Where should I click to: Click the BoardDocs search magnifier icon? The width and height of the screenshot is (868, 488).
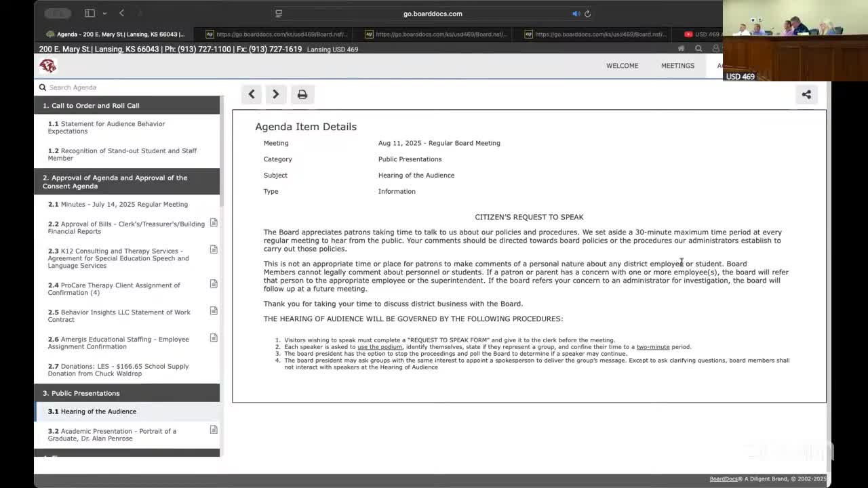pyautogui.click(x=698, y=49)
